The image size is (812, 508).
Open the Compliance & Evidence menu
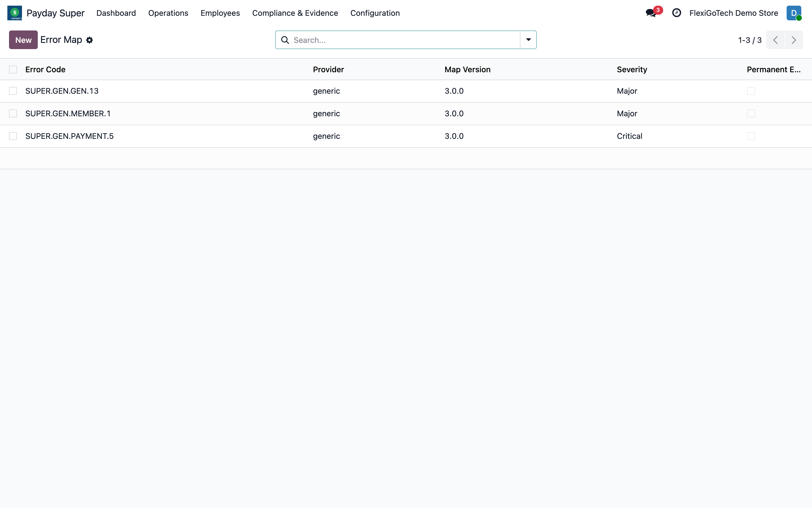[295, 13]
